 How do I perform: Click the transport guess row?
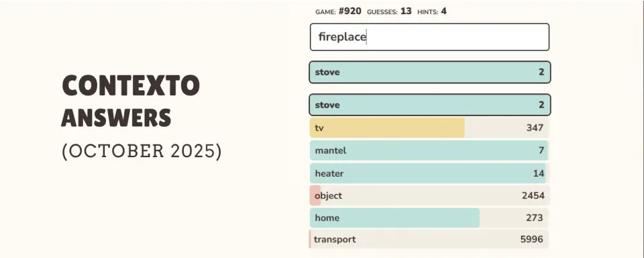[429, 239]
